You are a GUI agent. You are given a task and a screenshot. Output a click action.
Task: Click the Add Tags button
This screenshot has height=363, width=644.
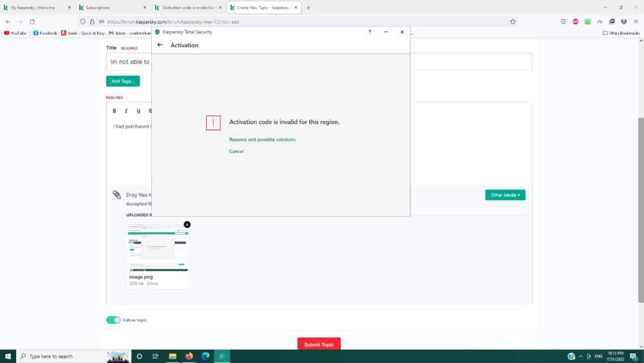click(x=123, y=81)
